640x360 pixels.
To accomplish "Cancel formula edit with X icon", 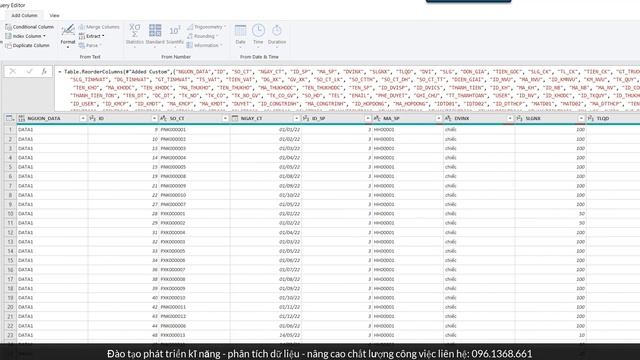I will click(x=13, y=71).
